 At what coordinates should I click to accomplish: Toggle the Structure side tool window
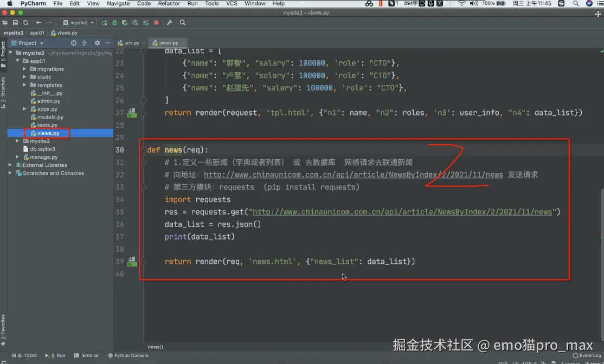[x=3, y=92]
